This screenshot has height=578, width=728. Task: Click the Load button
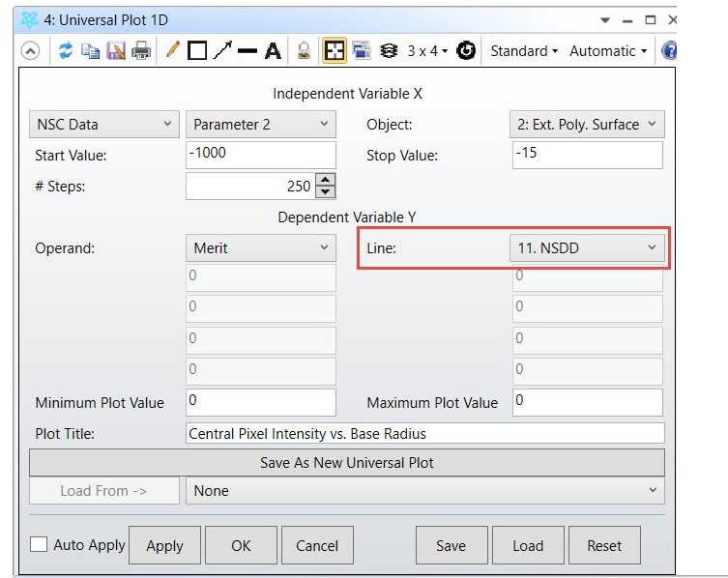point(528,545)
